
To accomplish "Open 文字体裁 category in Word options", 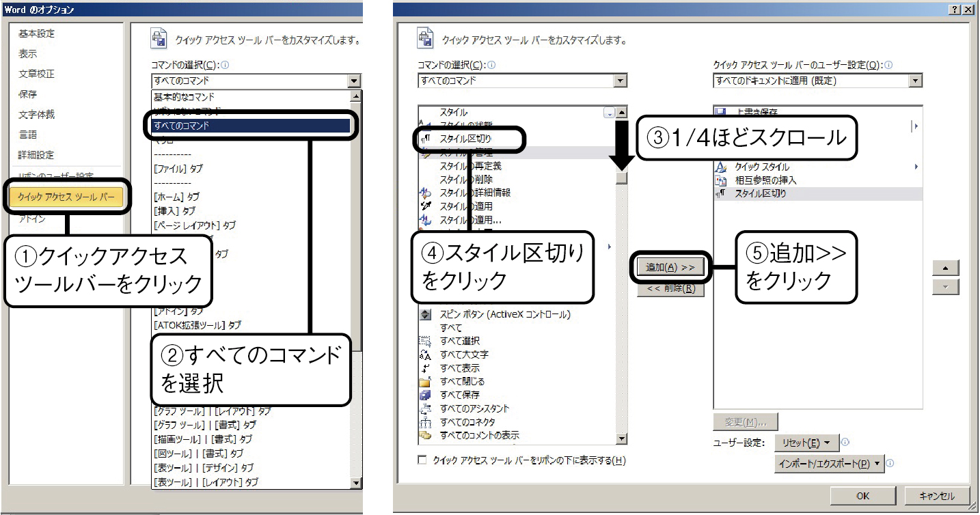I will 37,115.
